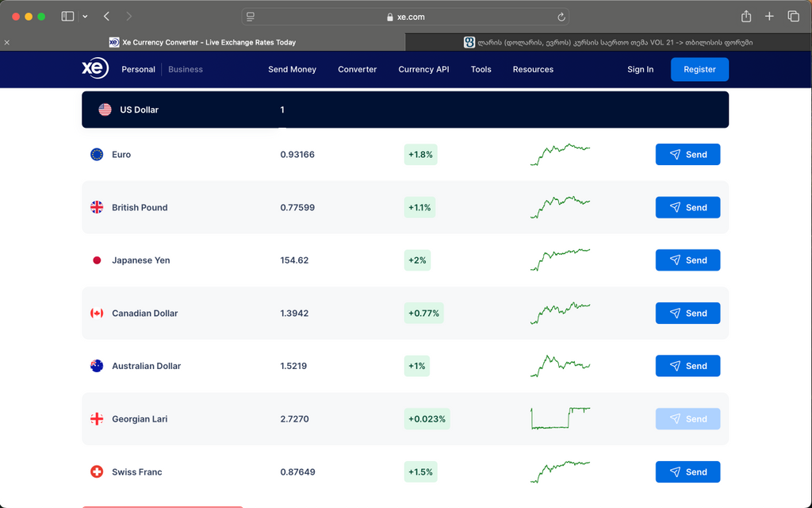
Task: Click the Register button
Action: tap(699, 70)
